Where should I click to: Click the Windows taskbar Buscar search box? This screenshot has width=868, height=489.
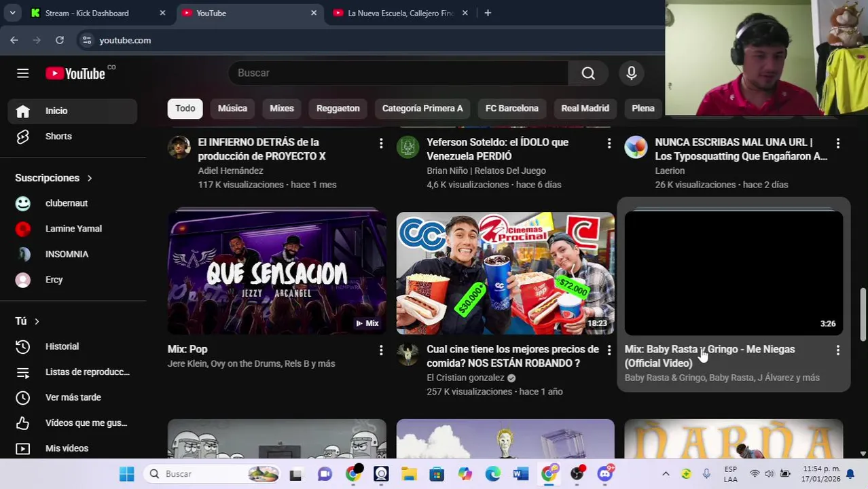pos(211,474)
